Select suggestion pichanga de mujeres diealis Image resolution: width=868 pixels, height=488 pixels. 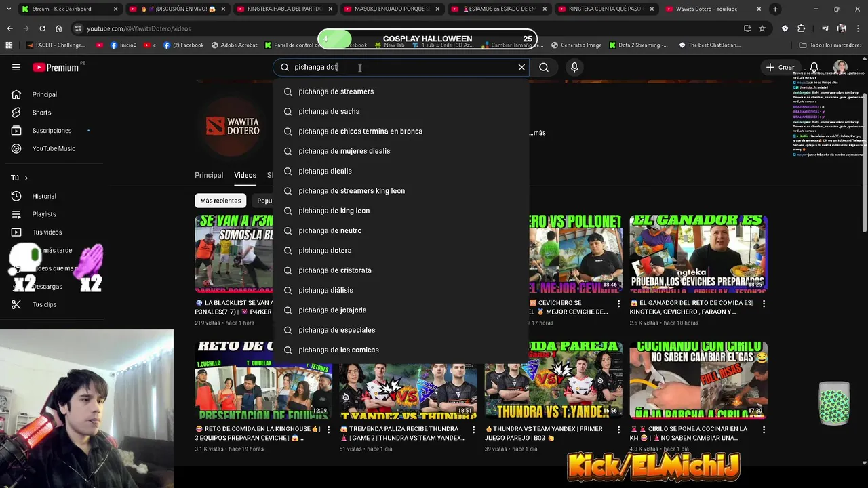click(x=400, y=151)
